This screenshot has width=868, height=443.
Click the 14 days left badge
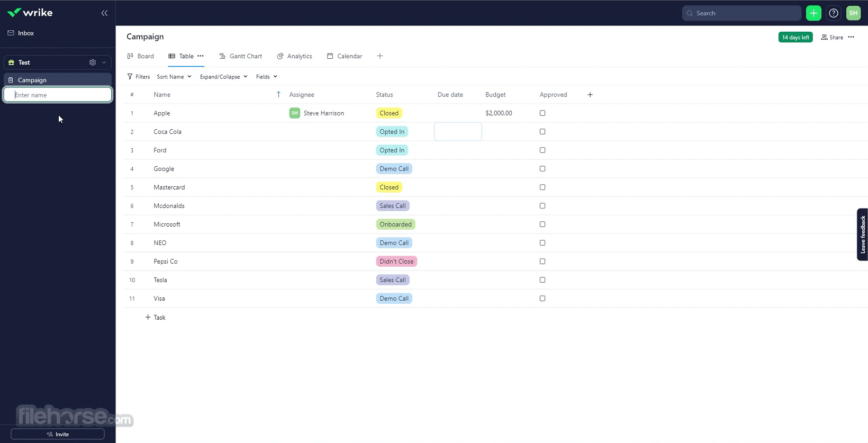tap(795, 37)
